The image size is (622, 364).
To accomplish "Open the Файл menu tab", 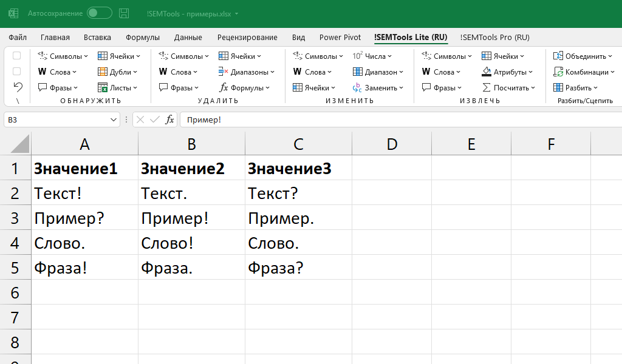I will [x=18, y=37].
